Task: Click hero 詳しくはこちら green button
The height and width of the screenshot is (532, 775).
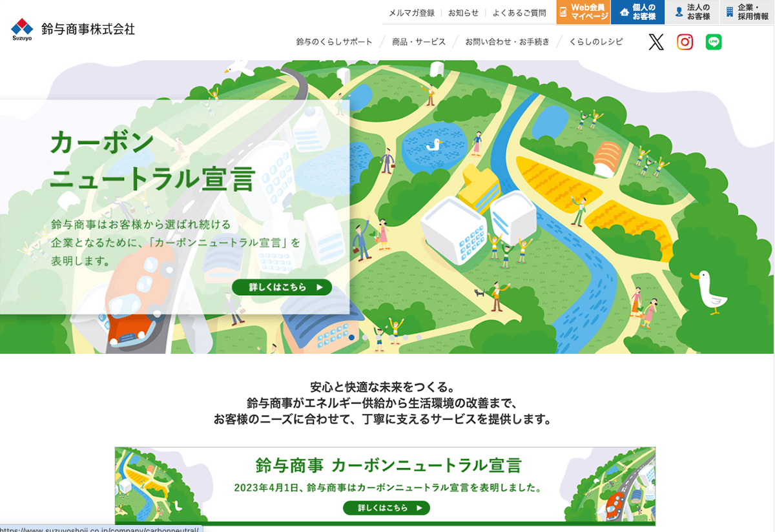Action: click(282, 287)
